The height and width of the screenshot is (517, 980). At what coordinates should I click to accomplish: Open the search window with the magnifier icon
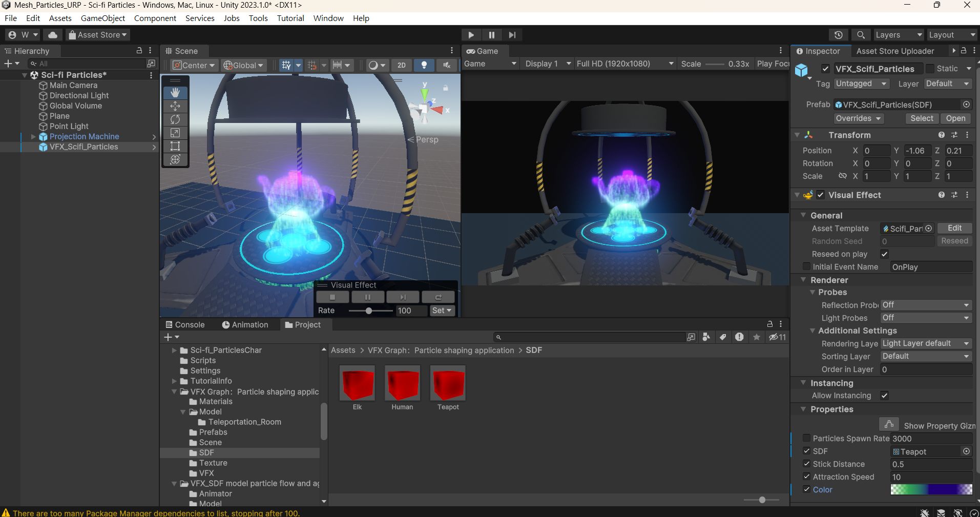pos(861,34)
